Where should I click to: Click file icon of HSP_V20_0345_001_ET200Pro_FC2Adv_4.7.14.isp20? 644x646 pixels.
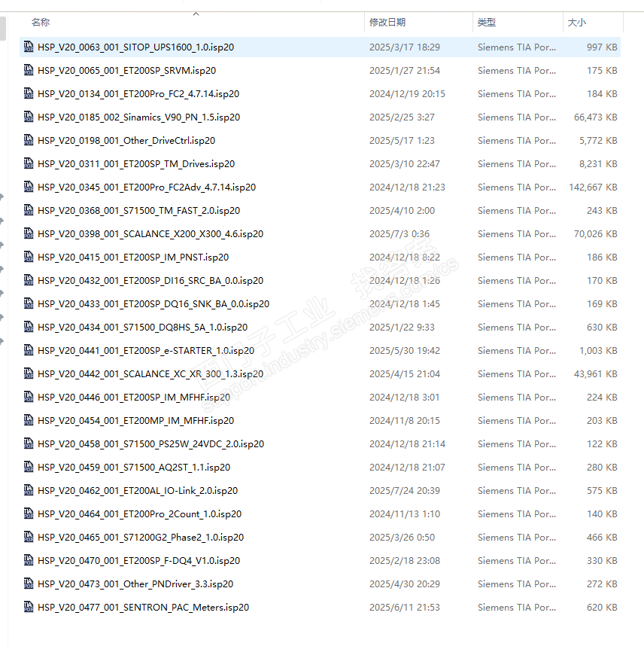pos(29,187)
